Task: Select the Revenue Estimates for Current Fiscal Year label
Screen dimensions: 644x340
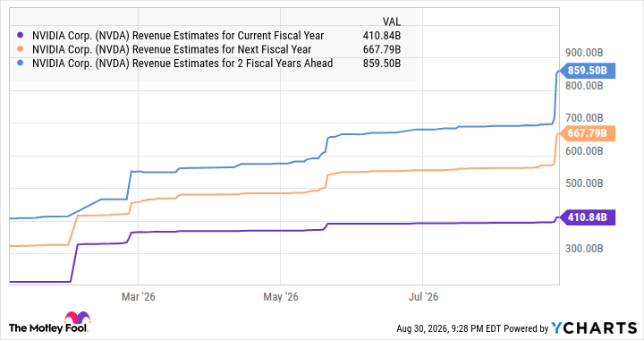Action: 178,36
